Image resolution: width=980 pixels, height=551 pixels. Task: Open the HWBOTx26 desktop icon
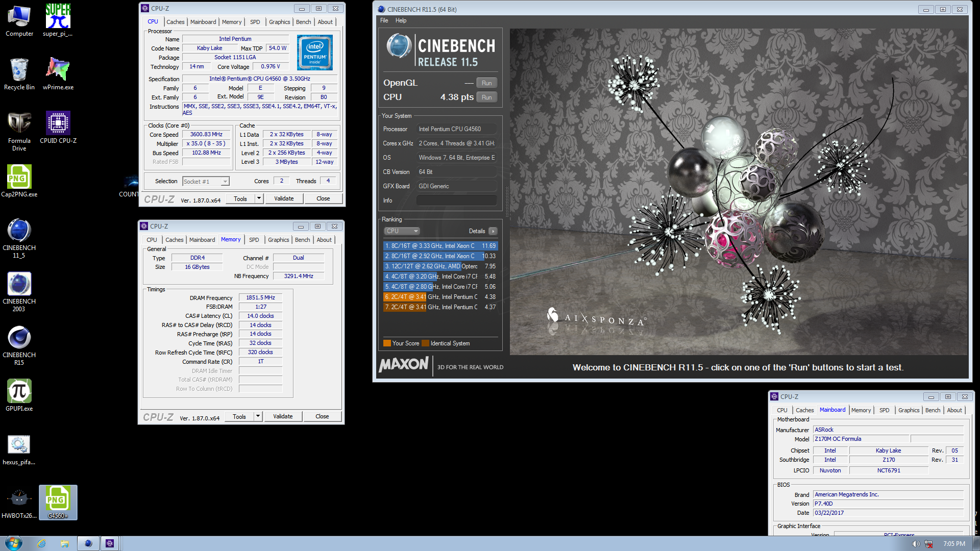click(x=19, y=503)
